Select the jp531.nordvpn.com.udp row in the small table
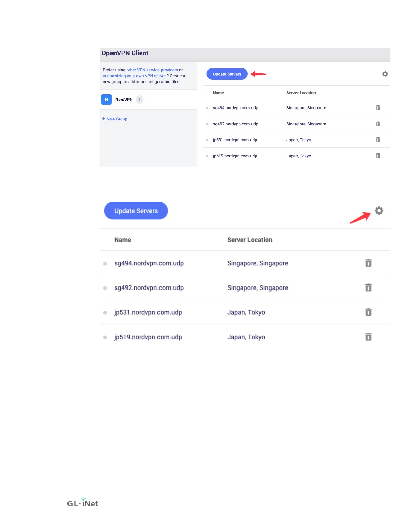The image size is (411, 532). click(x=296, y=140)
